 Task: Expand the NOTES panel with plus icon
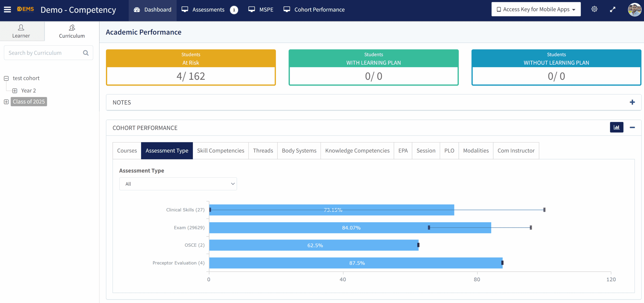pyautogui.click(x=632, y=102)
